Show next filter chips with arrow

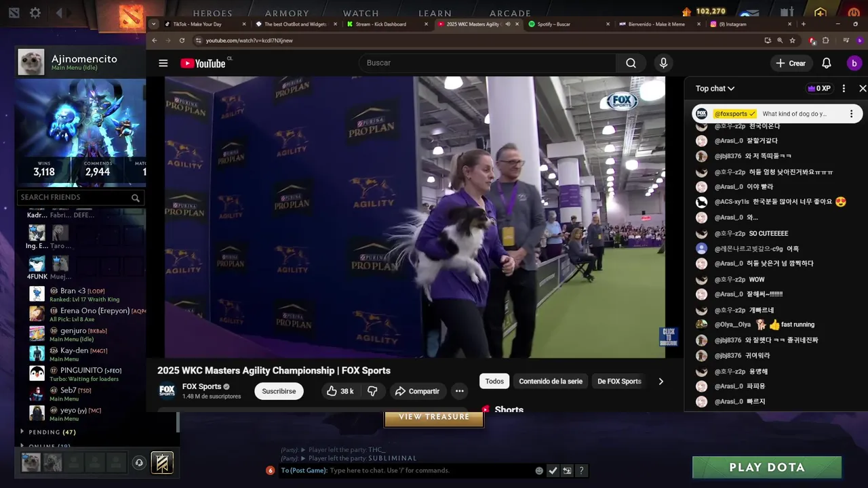(x=660, y=382)
